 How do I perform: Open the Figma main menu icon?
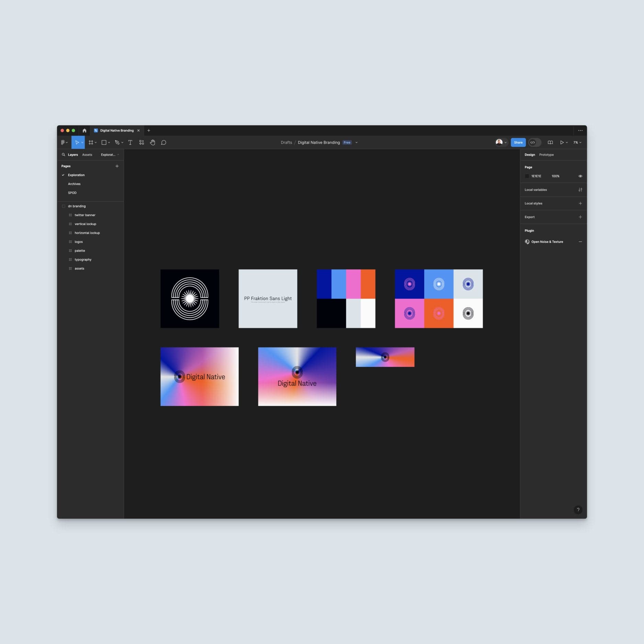point(64,142)
